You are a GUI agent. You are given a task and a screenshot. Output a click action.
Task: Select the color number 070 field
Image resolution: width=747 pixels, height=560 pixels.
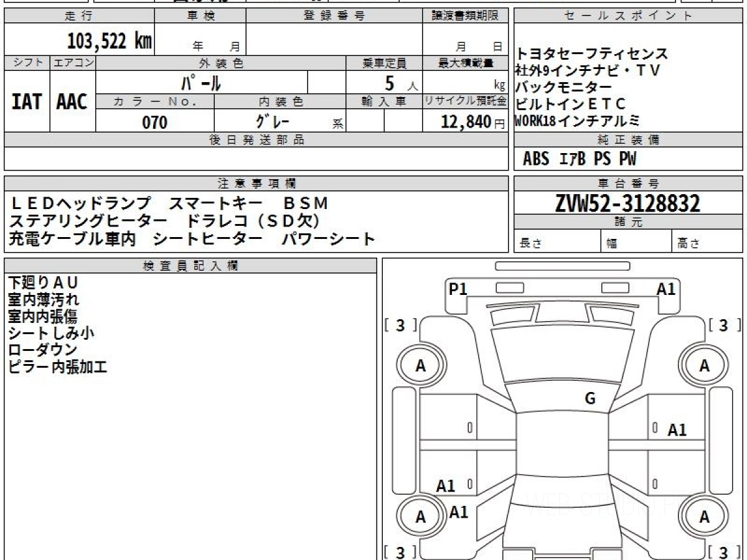tap(155, 123)
